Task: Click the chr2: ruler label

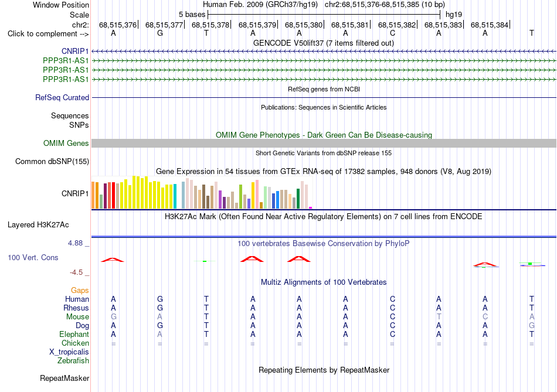Action: pos(80,25)
